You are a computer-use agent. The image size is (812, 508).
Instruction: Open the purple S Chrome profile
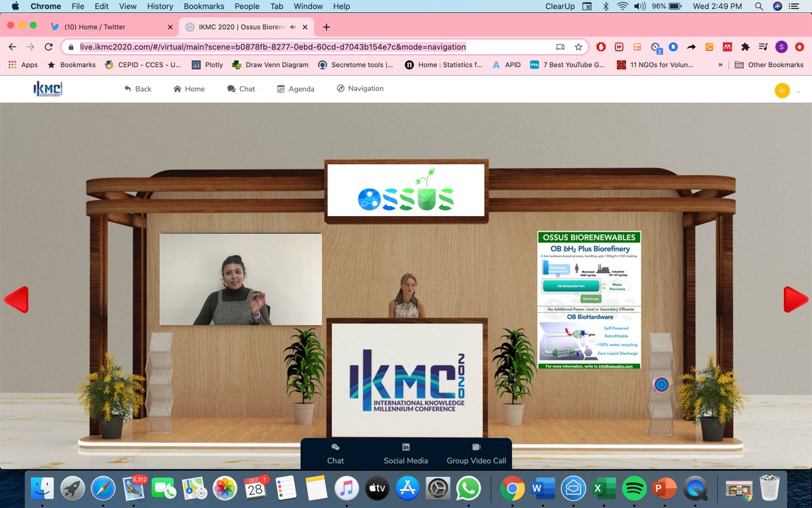click(x=782, y=47)
